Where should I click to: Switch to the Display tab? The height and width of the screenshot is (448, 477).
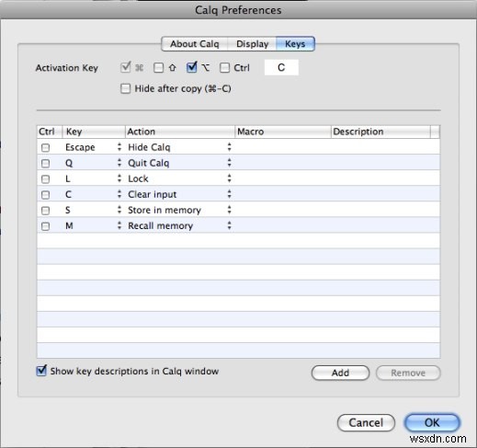coord(252,44)
